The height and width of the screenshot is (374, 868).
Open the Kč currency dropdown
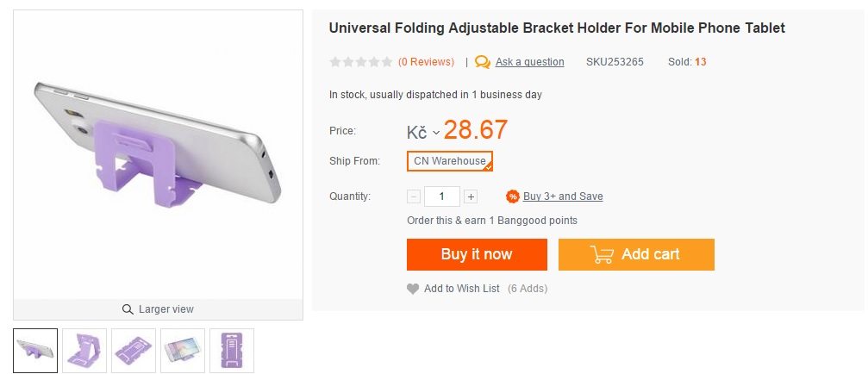coord(423,132)
